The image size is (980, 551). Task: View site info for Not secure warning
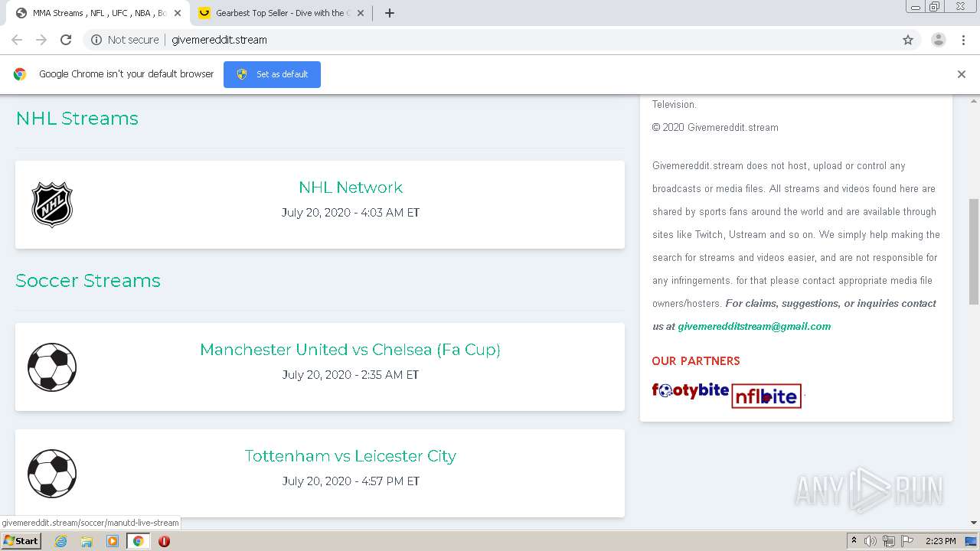pyautogui.click(x=125, y=40)
